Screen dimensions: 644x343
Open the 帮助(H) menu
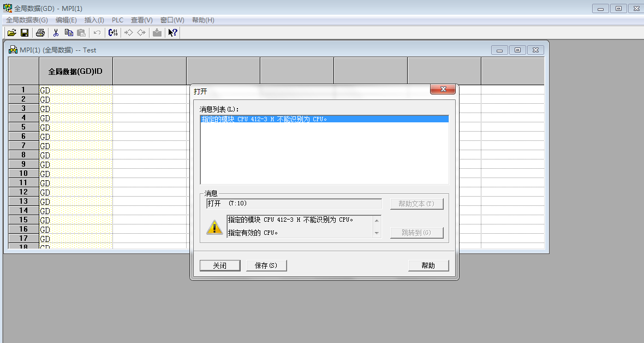(203, 20)
